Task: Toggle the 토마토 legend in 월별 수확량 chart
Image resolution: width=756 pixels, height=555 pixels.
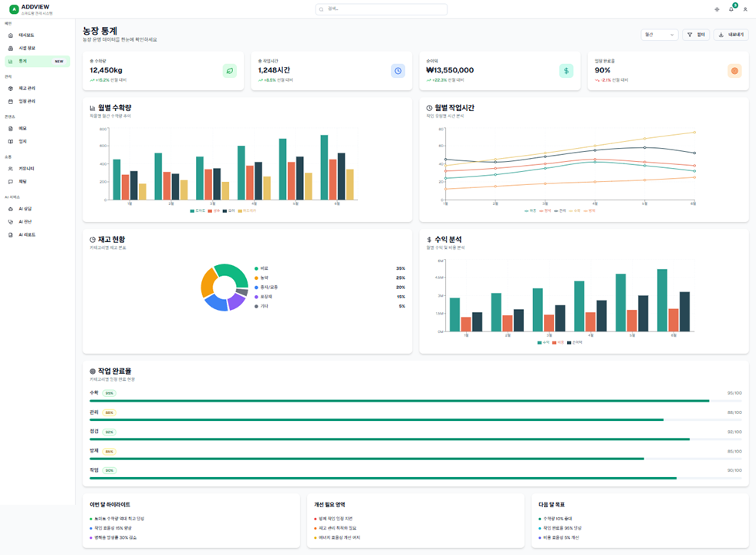Action: pos(197,210)
